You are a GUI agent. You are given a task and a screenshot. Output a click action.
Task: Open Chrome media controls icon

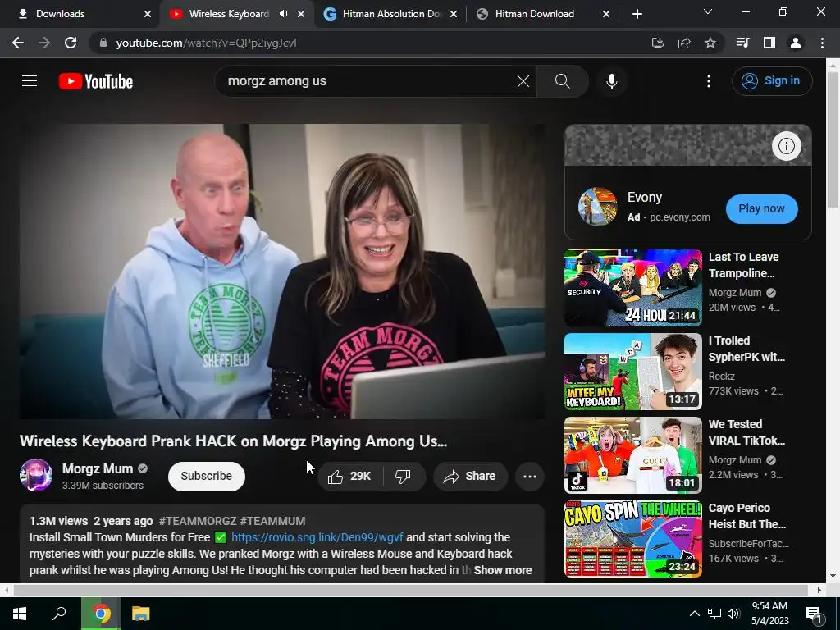click(742, 43)
